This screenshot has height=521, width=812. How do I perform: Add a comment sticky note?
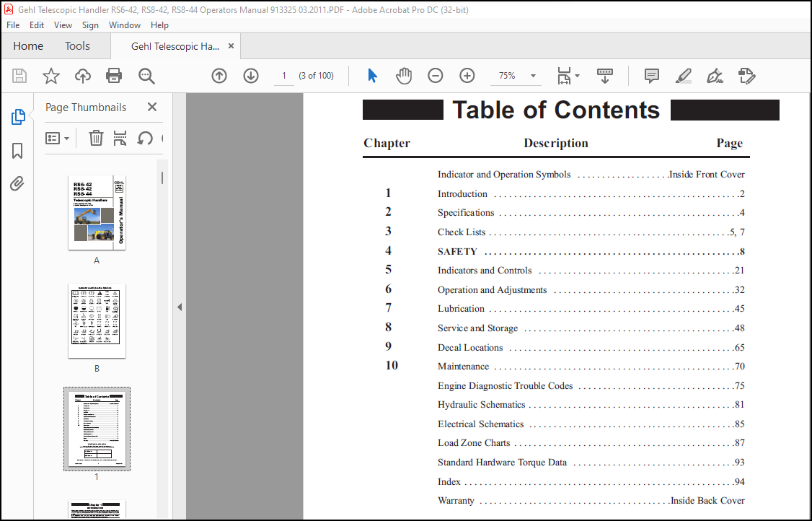[651, 76]
